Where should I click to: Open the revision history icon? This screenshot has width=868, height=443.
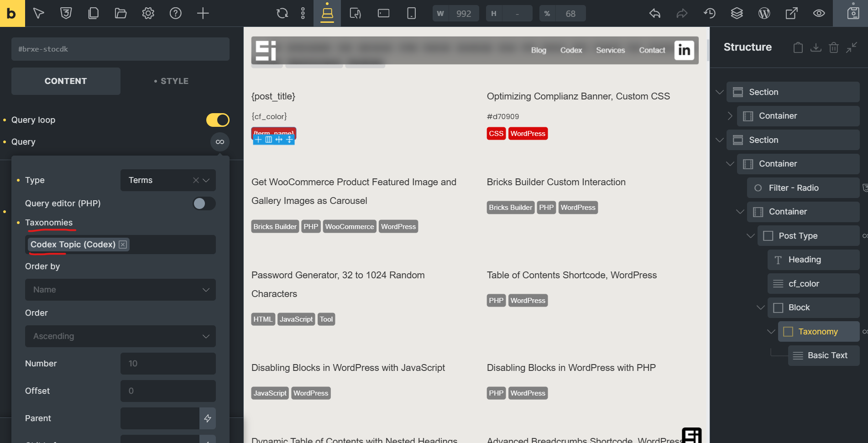point(709,13)
